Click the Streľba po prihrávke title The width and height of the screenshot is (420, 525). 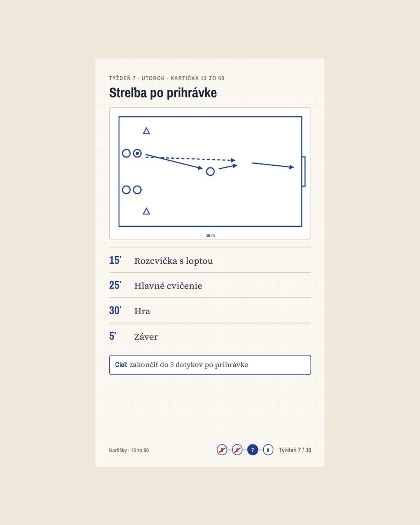tap(163, 93)
